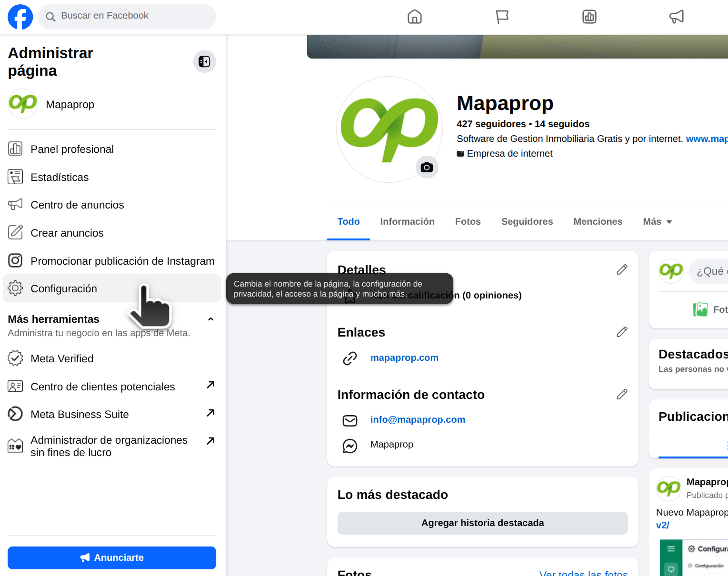Select the Todo tab

coord(349,221)
